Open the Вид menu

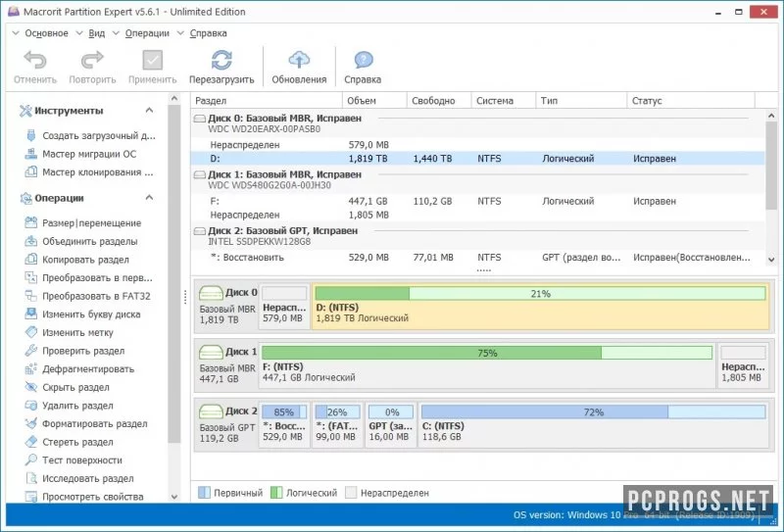click(96, 33)
